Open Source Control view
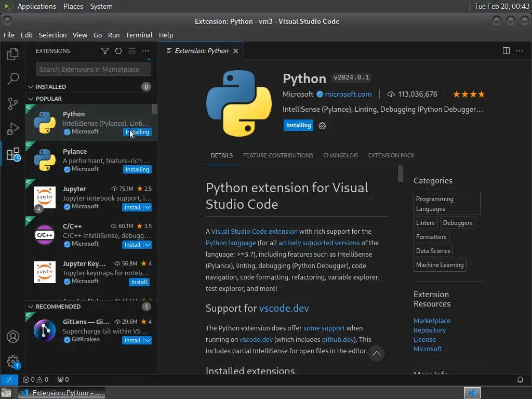Image resolution: width=532 pixels, height=399 pixels. 13,103
